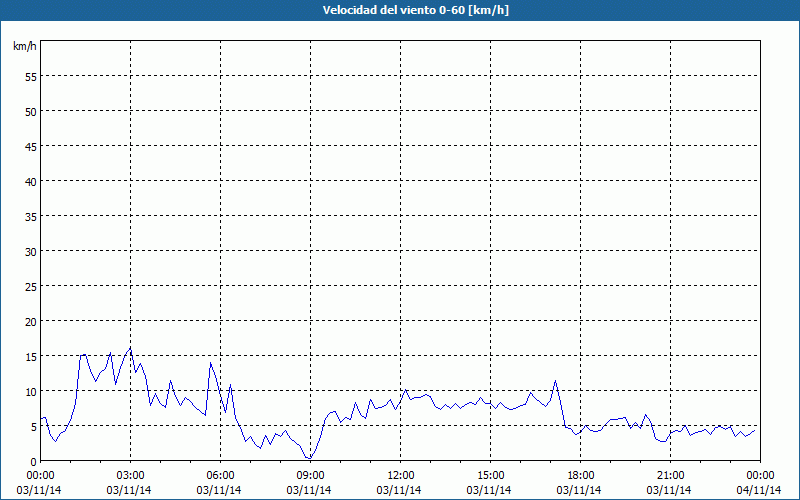Click the y-axis value 10
Image resolution: width=800 pixels, height=500 pixels.
(x=31, y=391)
